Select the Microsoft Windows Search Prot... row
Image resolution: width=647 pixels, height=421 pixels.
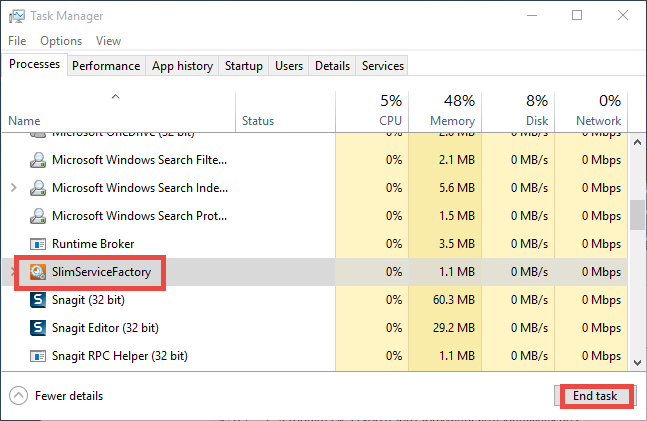[x=315, y=216]
